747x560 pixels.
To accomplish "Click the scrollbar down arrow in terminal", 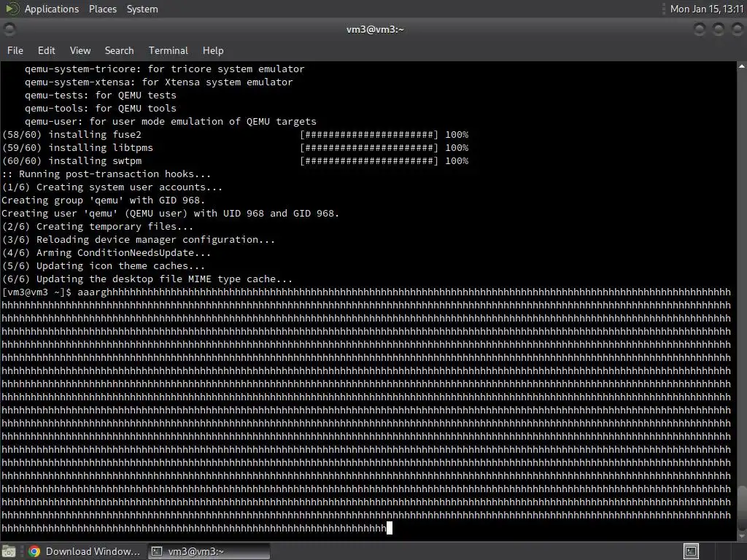I will pyautogui.click(x=742, y=536).
